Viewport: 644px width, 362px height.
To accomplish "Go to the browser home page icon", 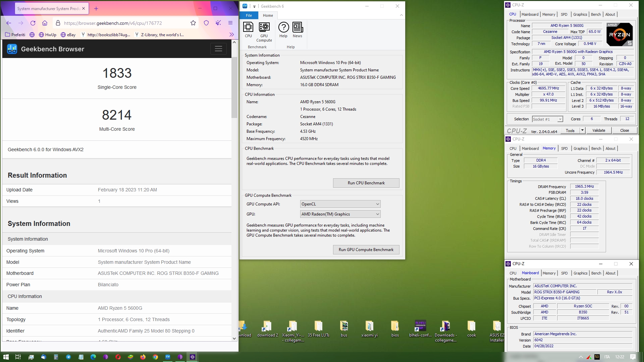I will click(x=45, y=23).
